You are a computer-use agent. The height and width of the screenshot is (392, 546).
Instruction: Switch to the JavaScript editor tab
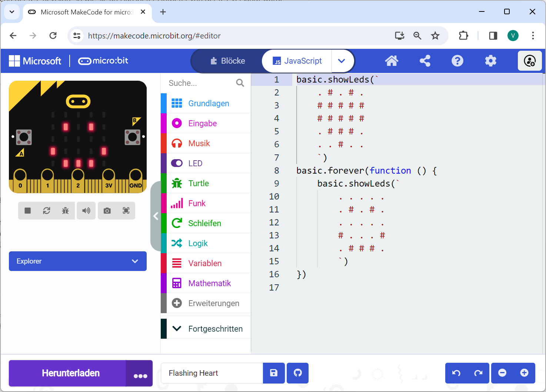coord(297,61)
